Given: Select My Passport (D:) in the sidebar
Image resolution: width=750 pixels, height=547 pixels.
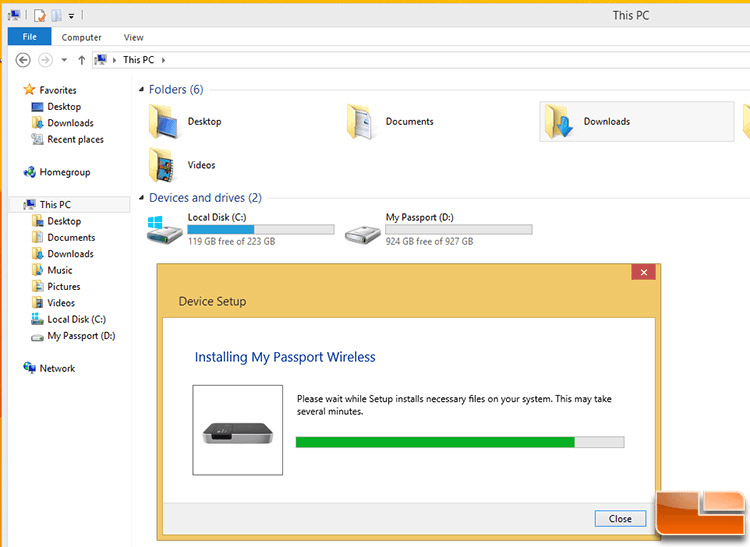Looking at the screenshot, I should click(x=81, y=336).
